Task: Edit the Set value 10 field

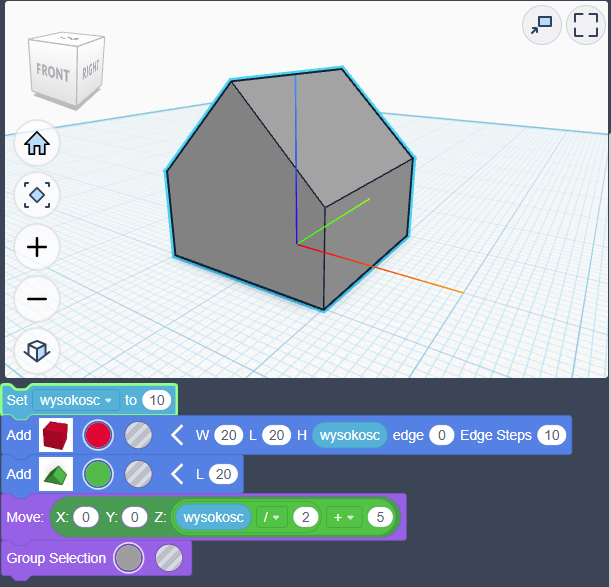Action: pyautogui.click(x=157, y=400)
